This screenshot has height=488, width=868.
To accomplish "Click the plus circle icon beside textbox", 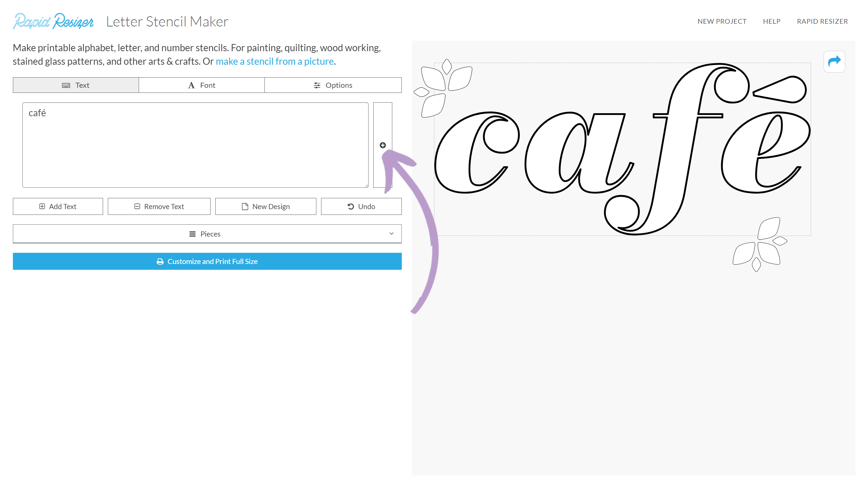I will click(x=382, y=145).
